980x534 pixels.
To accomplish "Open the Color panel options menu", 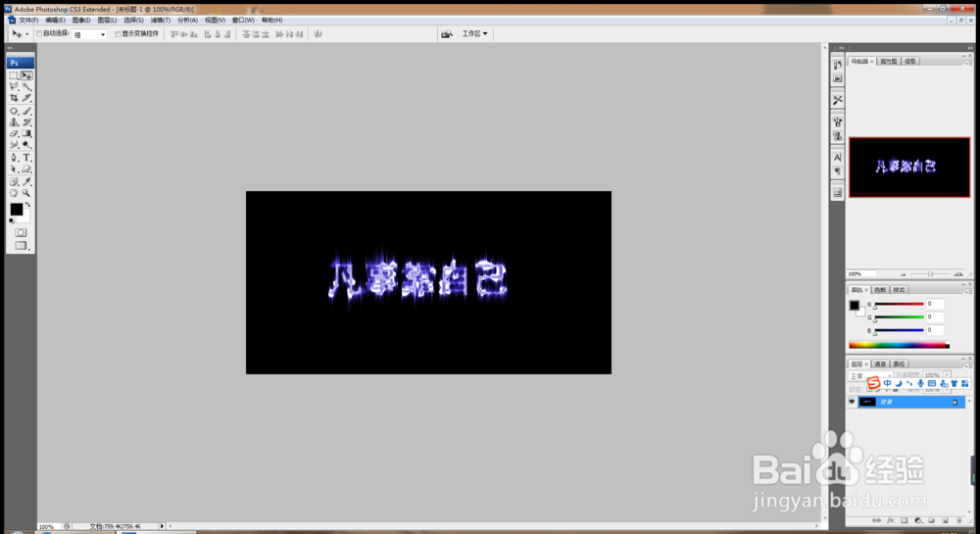I will (x=968, y=292).
